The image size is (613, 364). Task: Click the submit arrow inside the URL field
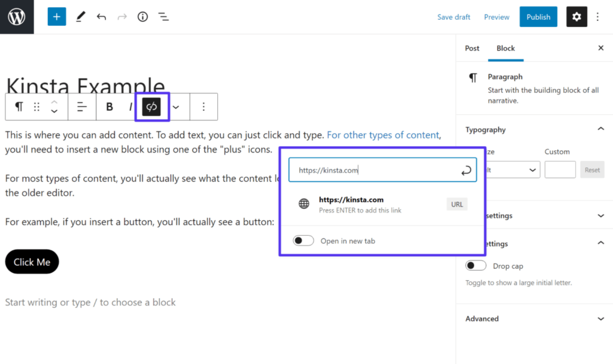(x=466, y=170)
